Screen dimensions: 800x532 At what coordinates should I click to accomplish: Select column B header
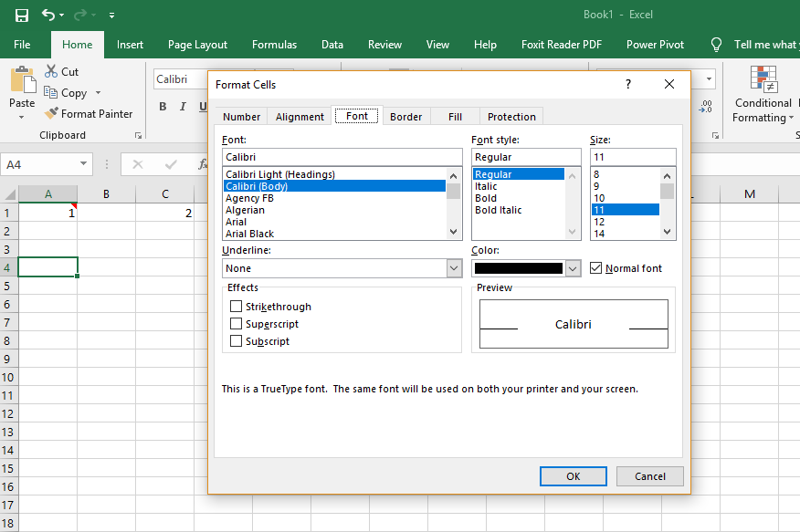click(106, 194)
